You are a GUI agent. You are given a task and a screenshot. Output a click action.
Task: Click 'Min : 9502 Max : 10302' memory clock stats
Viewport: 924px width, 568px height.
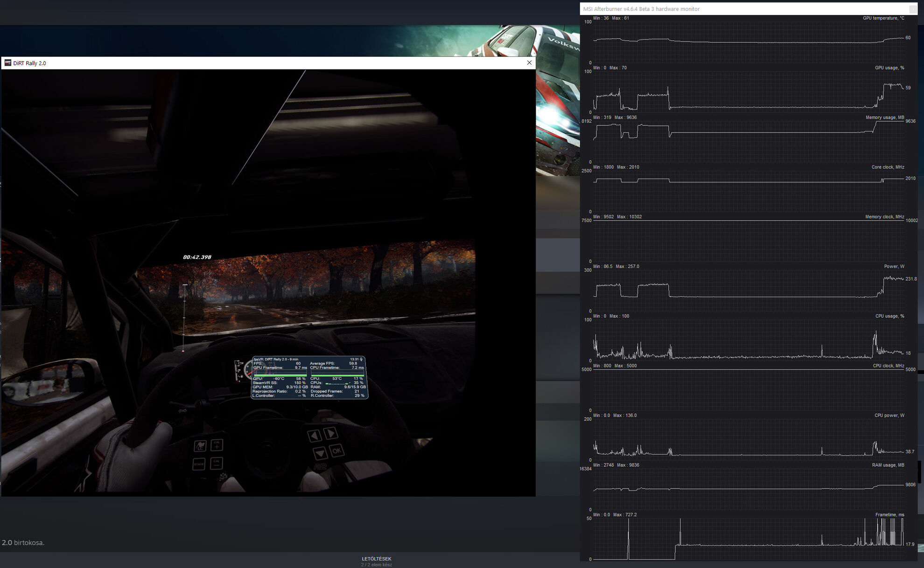pyautogui.click(x=617, y=217)
